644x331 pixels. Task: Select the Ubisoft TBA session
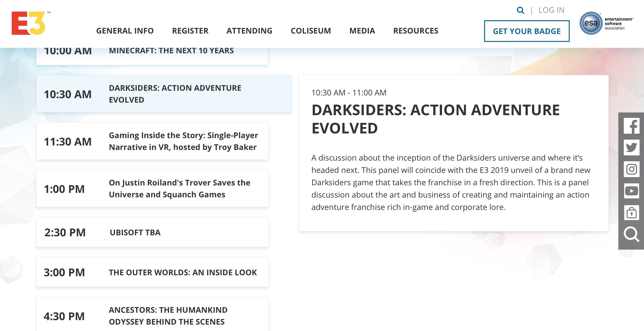pyautogui.click(x=152, y=232)
